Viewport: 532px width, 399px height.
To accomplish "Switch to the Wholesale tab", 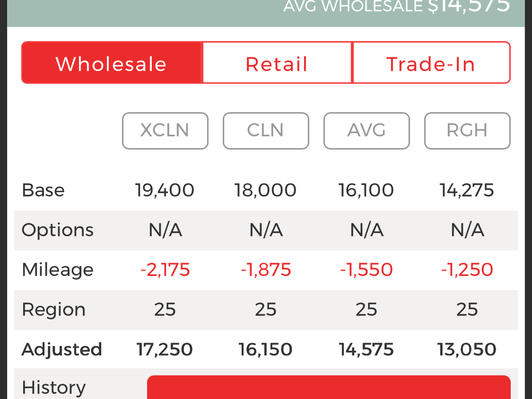I will point(112,63).
